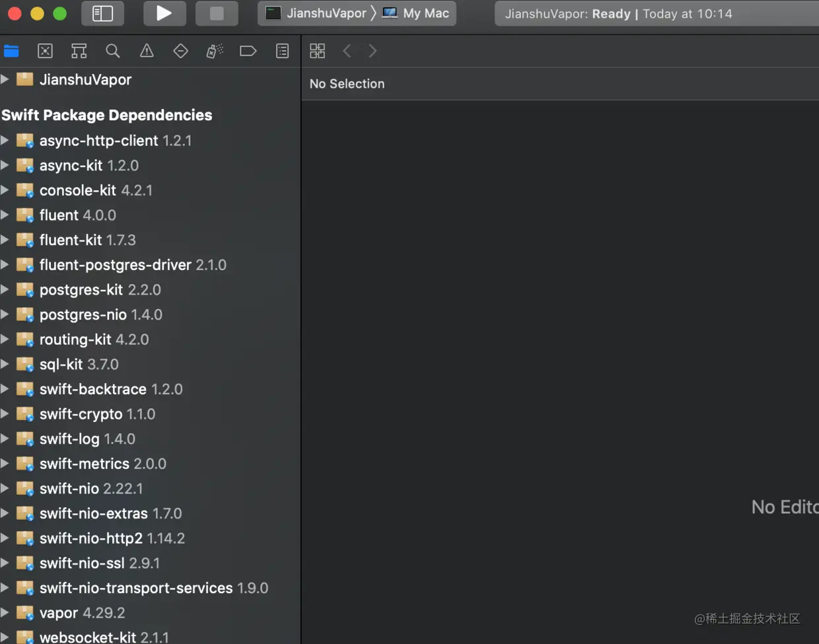819x644 pixels.
Task: Select swift-nio-extras 1.7.0 package
Action: coord(151,513)
